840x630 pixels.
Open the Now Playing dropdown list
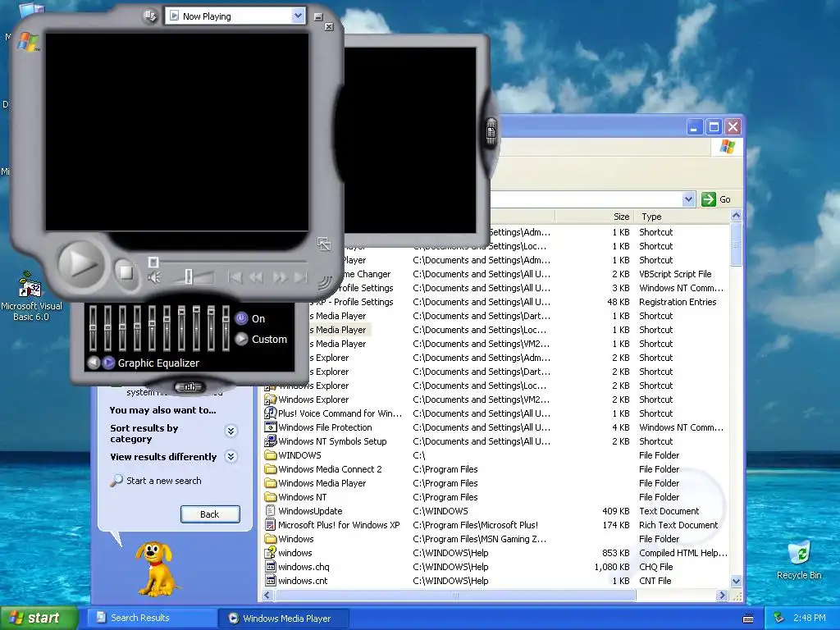pyautogui.click(x=298, y=16)
